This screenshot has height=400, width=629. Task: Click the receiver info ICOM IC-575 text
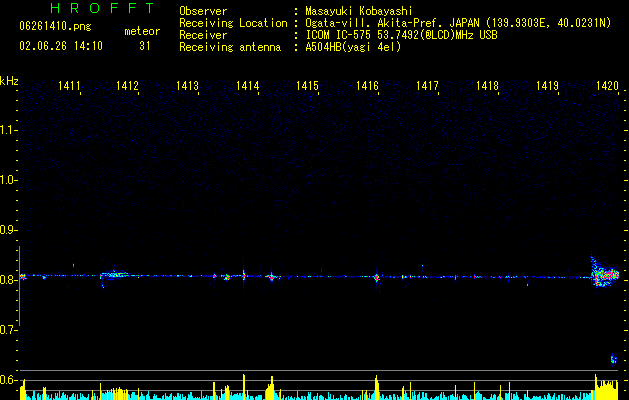click(401, 35)
